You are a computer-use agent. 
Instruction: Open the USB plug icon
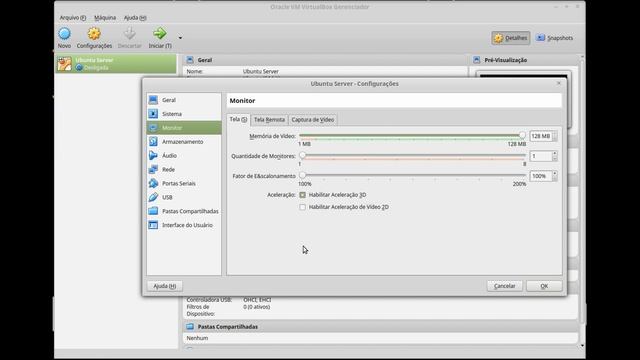pos(153,197)
